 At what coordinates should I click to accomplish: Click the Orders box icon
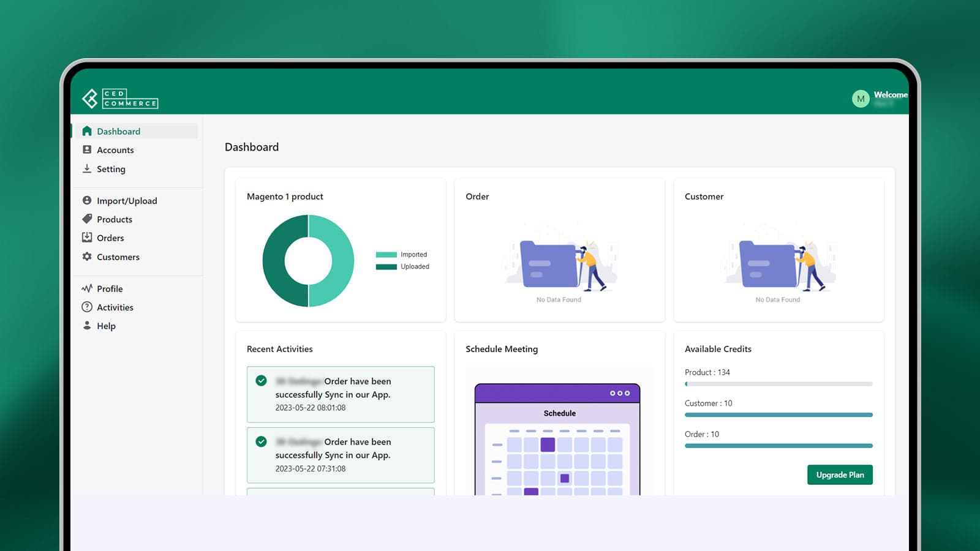point(88,238)
